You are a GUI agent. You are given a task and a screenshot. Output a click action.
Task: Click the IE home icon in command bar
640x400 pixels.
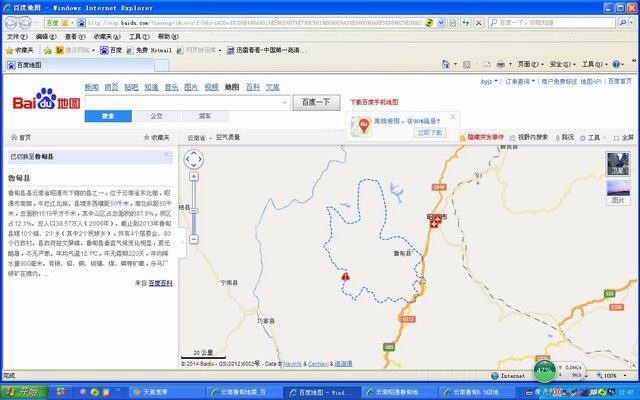click(446, 64)
